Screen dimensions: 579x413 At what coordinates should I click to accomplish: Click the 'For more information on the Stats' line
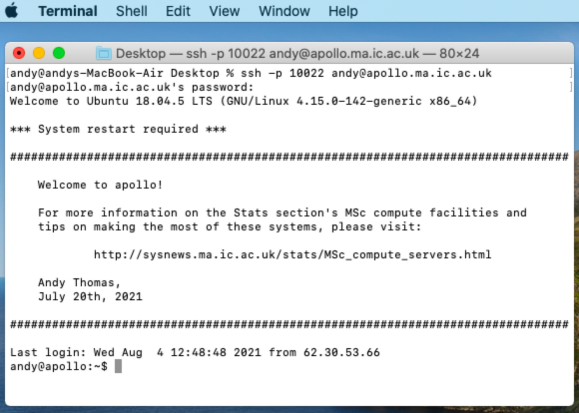pos(282,213)
